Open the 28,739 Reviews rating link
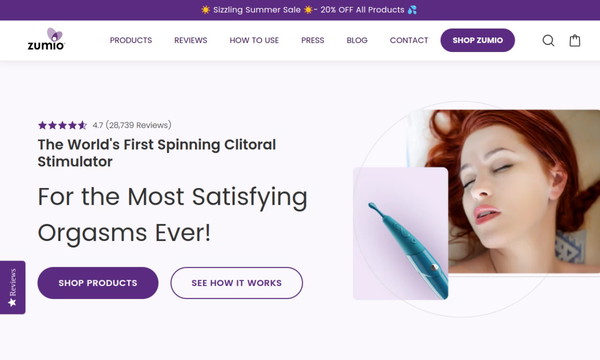The image size is (600, 360). (x=132, y=125)
